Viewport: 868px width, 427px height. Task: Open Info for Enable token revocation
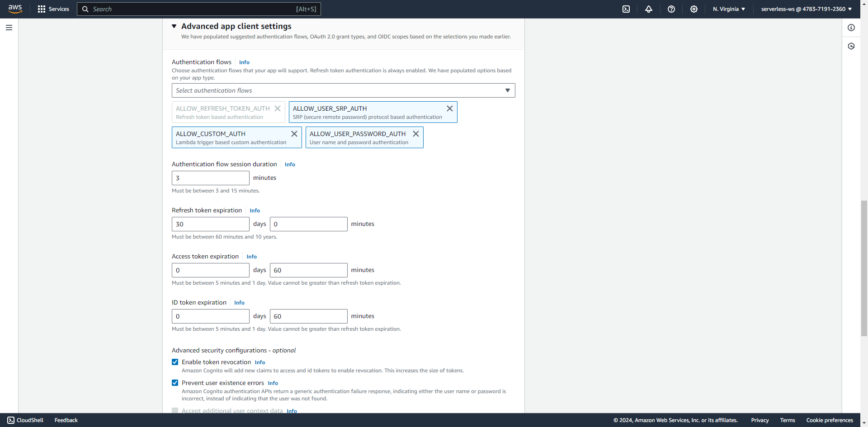click(260, 362)
